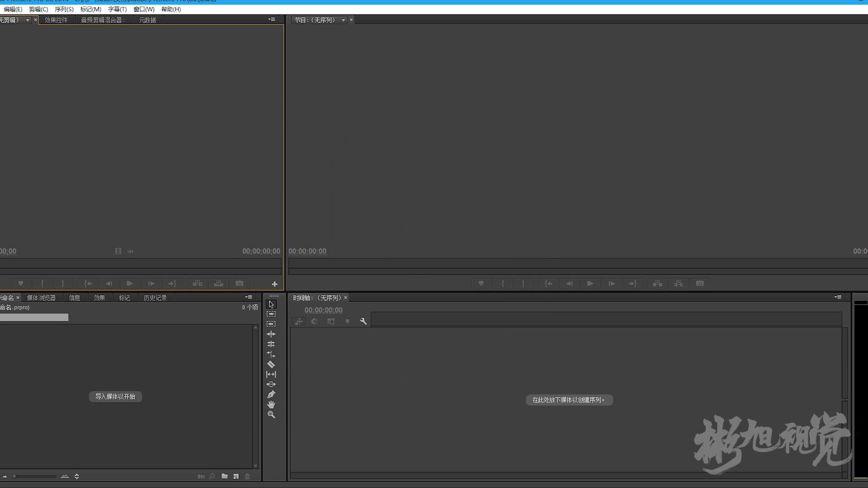
Task: Switch to 媒体浏览器 tab
Action: 41,298
